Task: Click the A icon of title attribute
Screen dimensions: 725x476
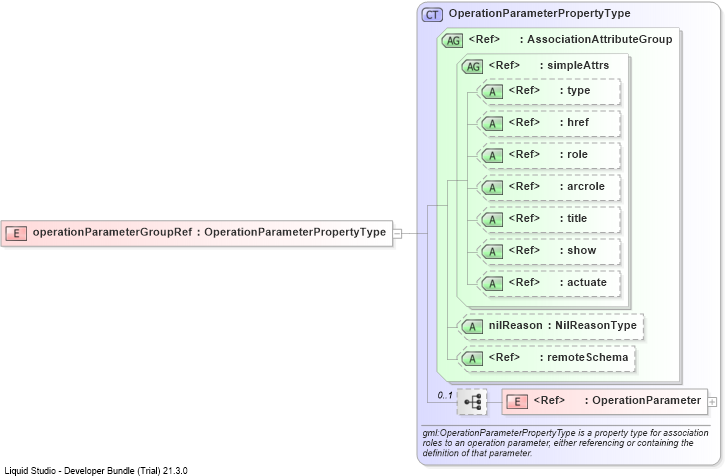Action: click(492, 219)
